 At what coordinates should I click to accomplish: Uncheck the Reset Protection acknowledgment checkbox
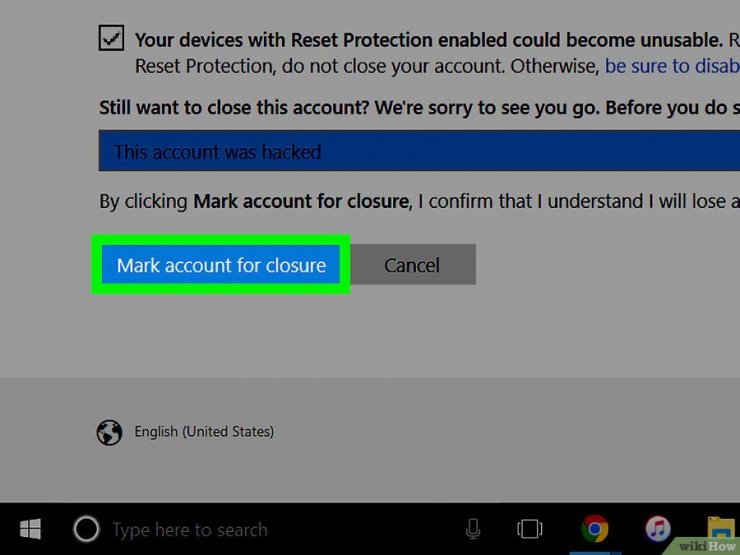111,38
